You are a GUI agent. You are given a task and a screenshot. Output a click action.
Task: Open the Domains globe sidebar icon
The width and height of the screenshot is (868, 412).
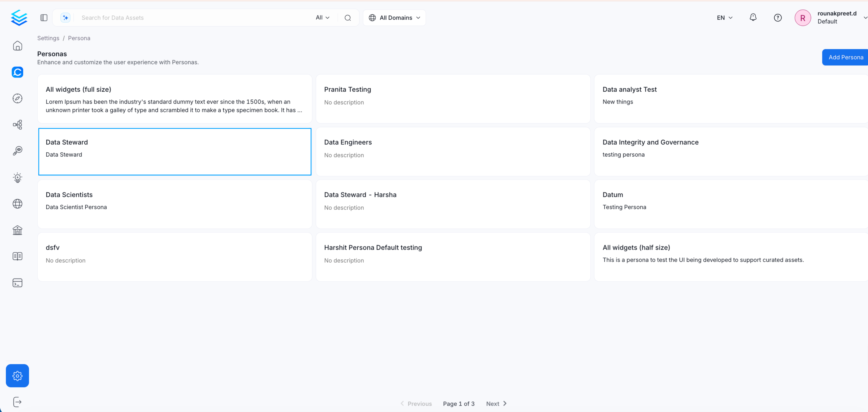coord(17,204)
